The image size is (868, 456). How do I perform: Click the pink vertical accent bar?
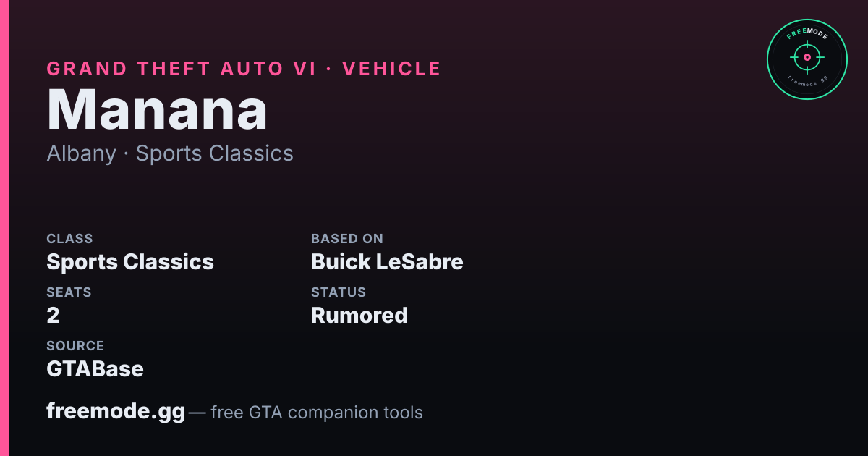point(4,228)
